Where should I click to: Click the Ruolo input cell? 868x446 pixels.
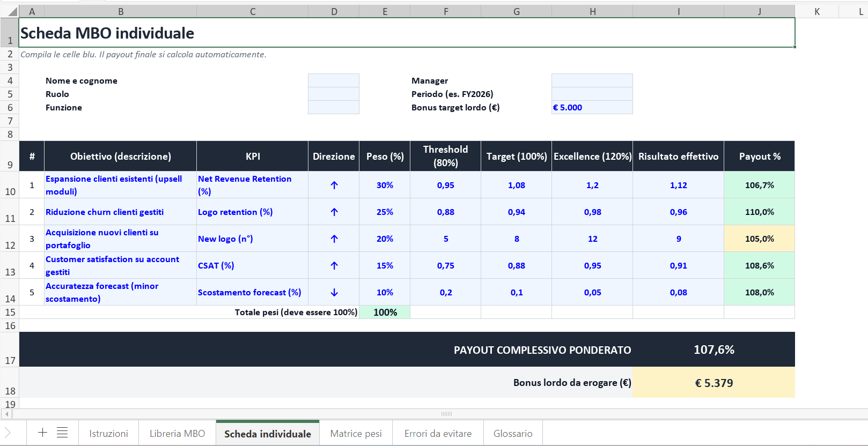click(x=334, y=94)
